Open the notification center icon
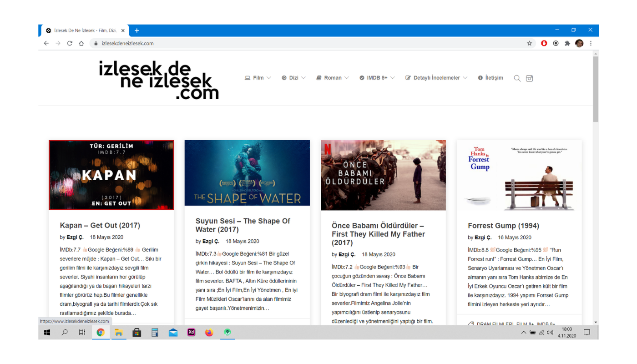 click(x=587, y=333)
